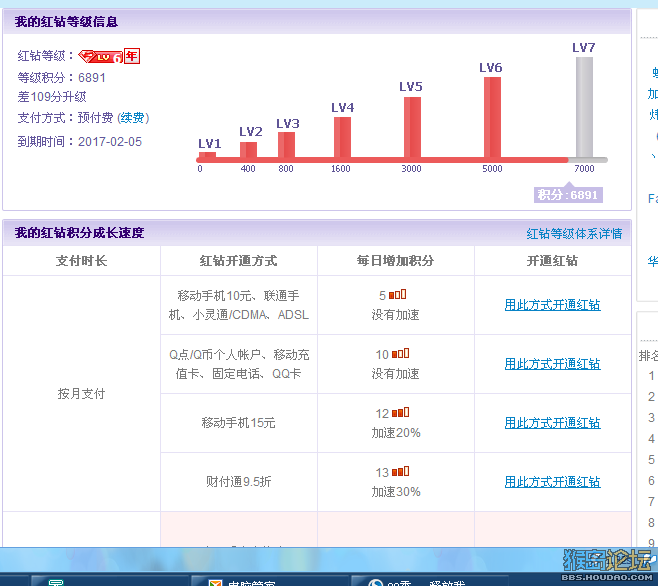Click the 红钻开通方式 column header

tap(238, 261)
